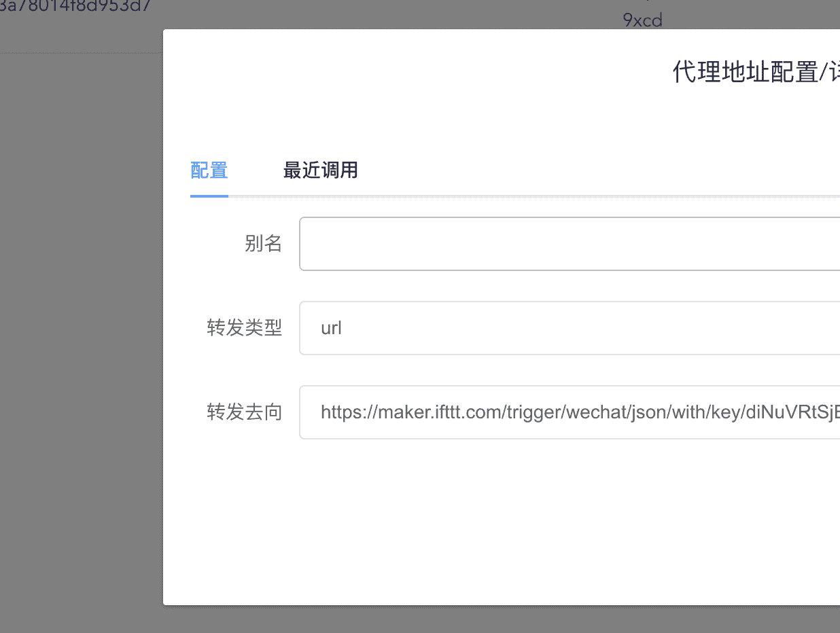This screenshot has width=840, height=633.
Task: Click the dashed row border behind the dialog
Action: click(x=82, y=53)
